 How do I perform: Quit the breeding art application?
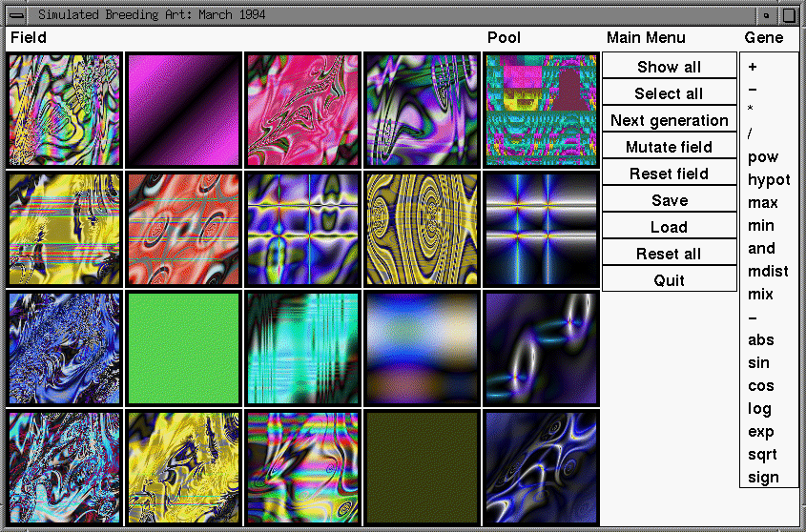point(669,280)
